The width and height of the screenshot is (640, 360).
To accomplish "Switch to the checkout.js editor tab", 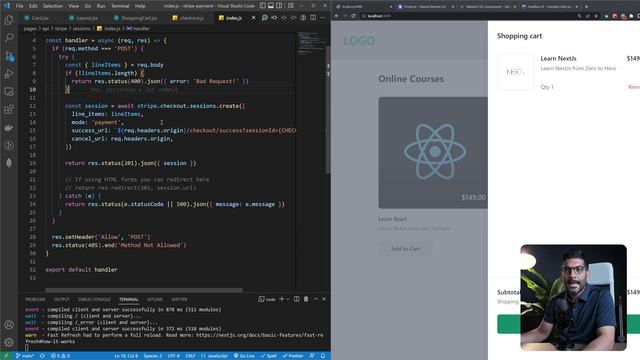I will coord(188,18).
